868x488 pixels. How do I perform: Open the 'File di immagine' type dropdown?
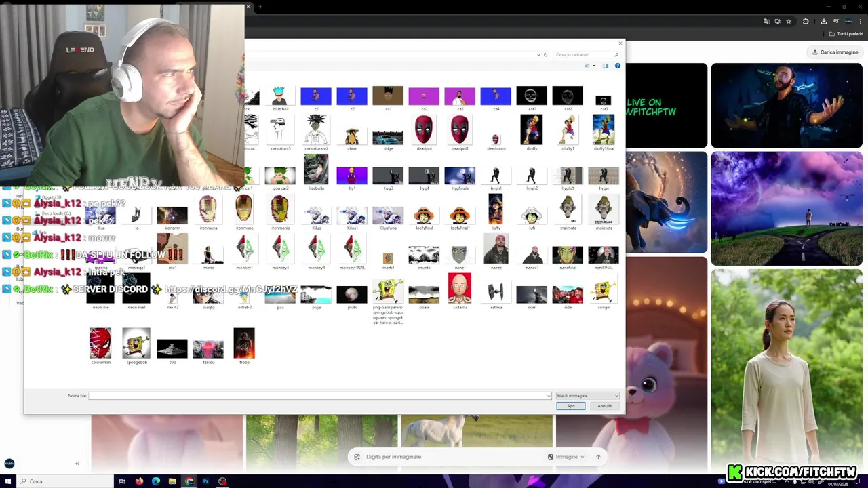click(x=587, y=396)
